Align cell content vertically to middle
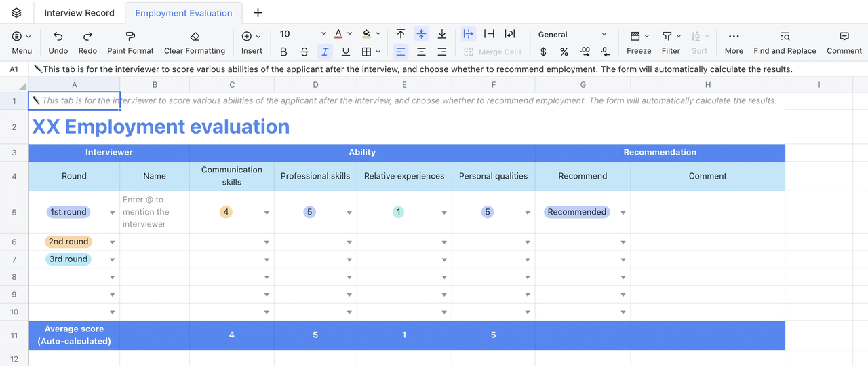The image size is (868, 366). [422, 34]
